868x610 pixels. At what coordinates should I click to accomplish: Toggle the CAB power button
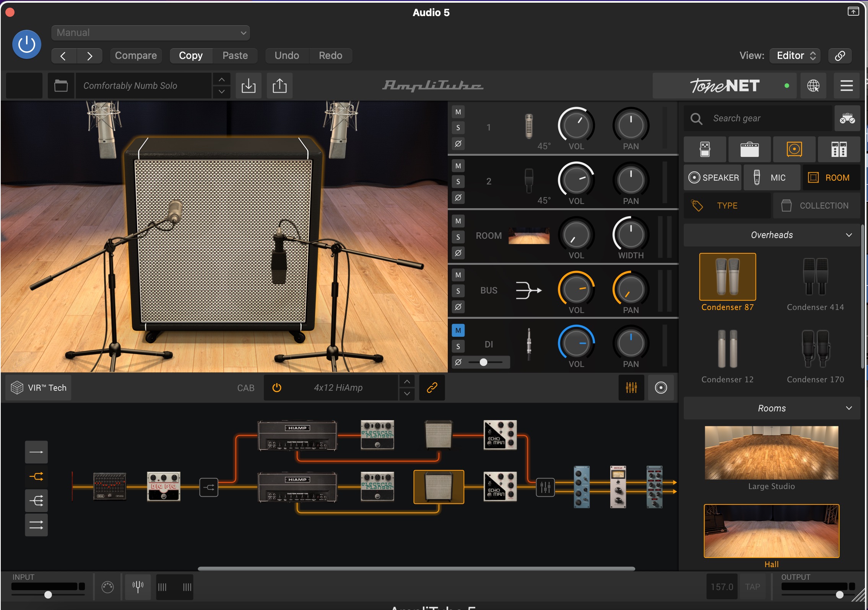276,388
